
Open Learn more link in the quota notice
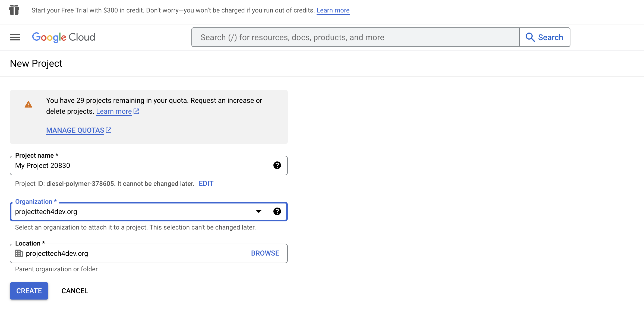point(114,111)
